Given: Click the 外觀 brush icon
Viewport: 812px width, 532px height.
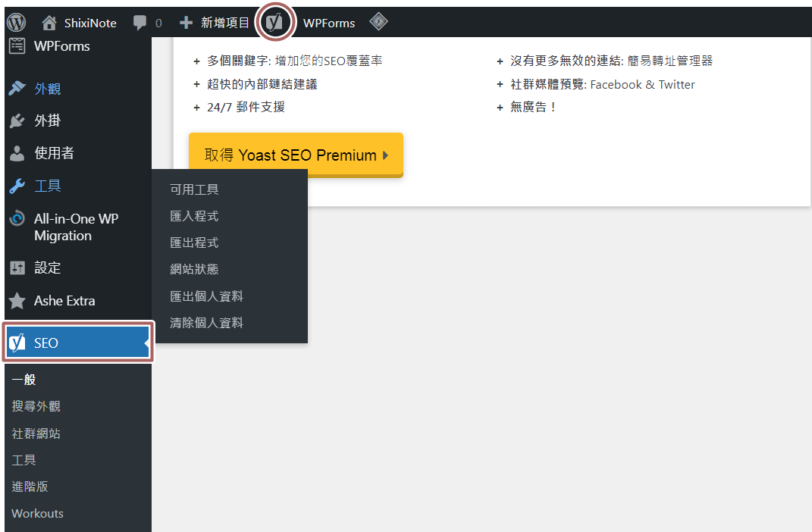Looking at the screenshot, I should pos(17,89).
